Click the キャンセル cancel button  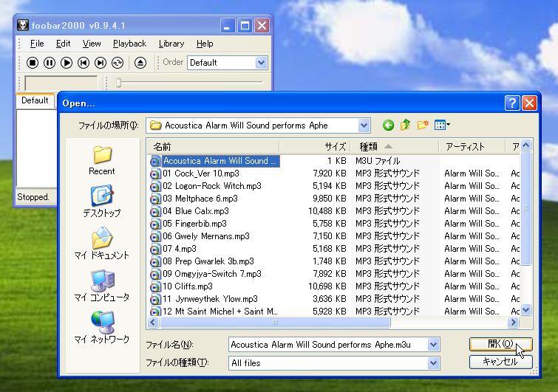pos(500,362)
